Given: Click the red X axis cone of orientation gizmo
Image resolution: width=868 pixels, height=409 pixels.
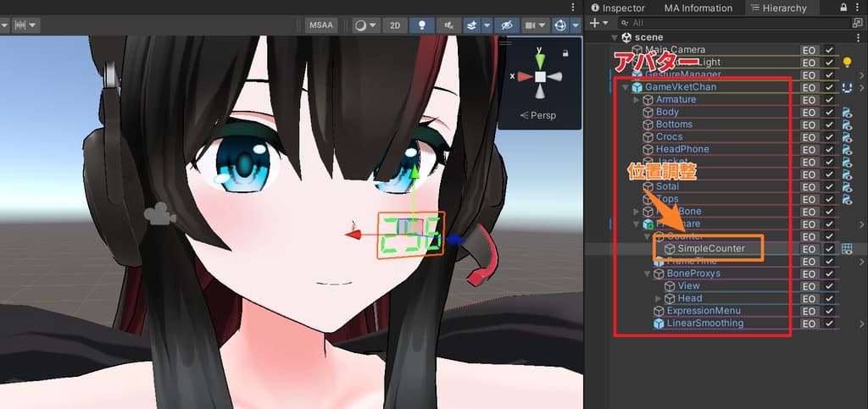Looking at the screenshot, I should tap(526, 77).
